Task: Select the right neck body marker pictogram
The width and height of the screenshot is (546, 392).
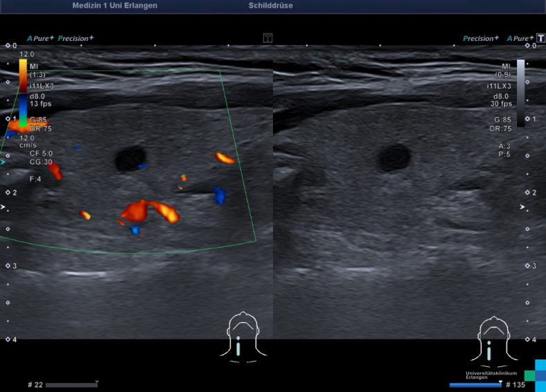Action: (x=491, y=339)
